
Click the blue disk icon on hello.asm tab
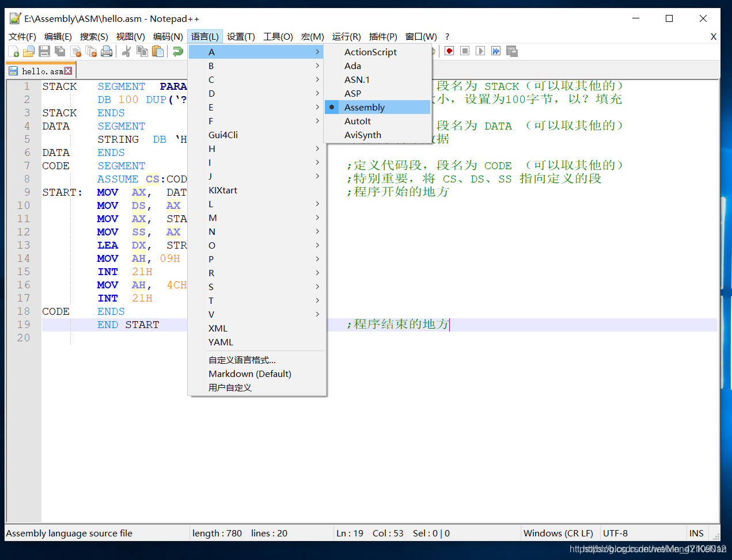pos(13,71)
